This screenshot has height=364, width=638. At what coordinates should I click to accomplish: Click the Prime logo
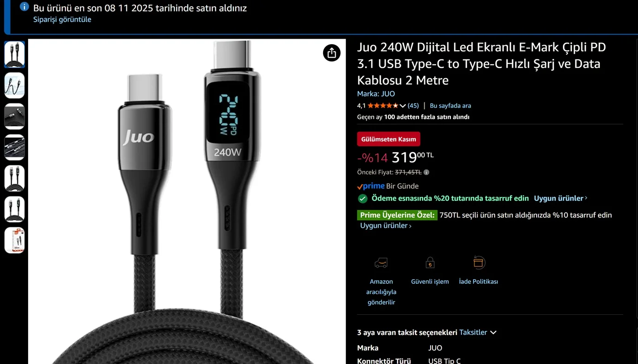pyautogui.click(x=371, y=186)
